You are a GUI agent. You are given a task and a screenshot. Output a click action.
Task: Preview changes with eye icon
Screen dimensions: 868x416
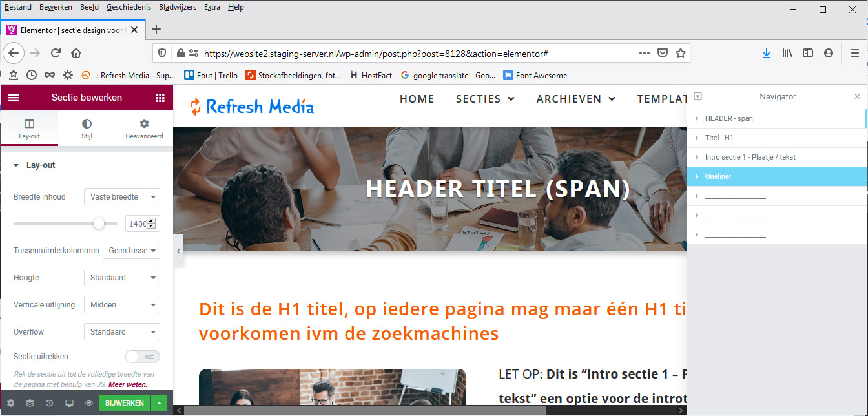coord(89,403)
